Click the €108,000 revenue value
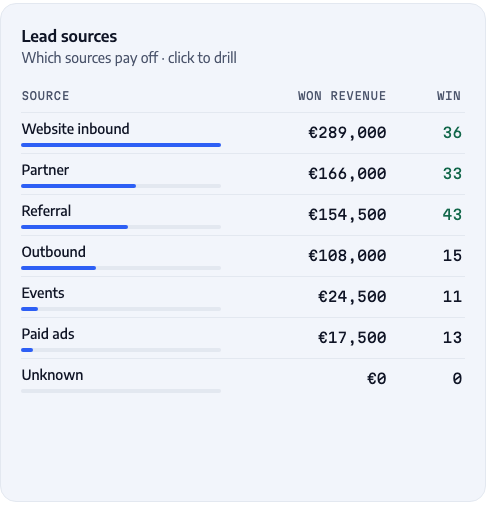The height and width of the screenshot is (505, 490). (x=347, y=256)
